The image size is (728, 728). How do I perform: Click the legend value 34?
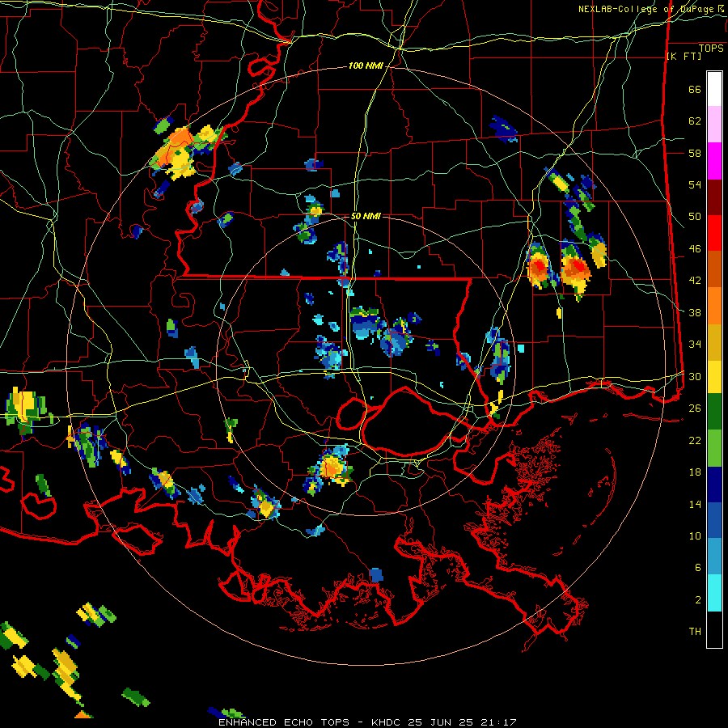(x=695, y=345)
